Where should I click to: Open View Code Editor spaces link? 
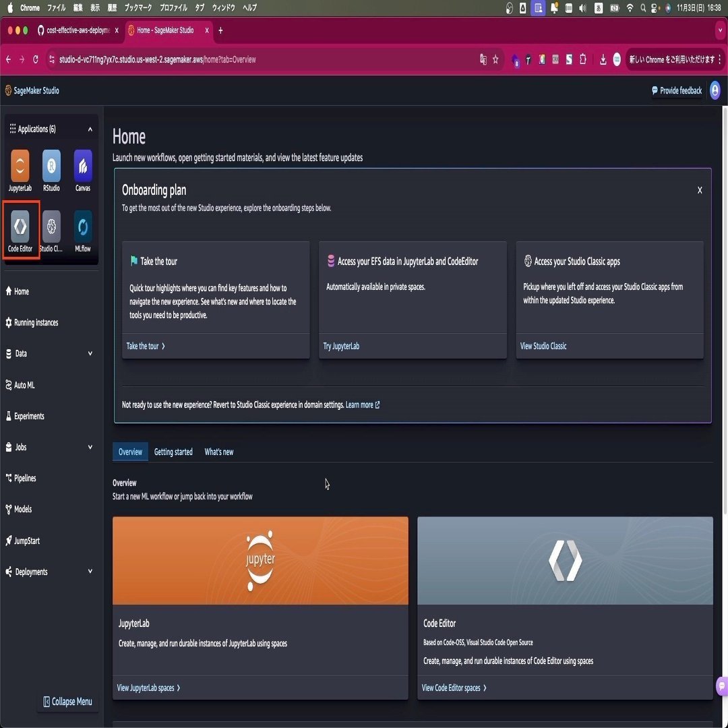click(x=454, y=688)
